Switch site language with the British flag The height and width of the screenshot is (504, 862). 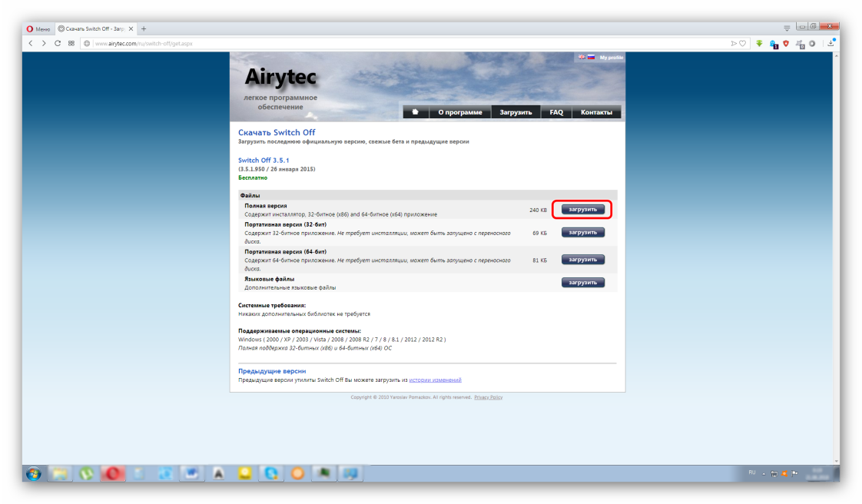coord(582,57)
